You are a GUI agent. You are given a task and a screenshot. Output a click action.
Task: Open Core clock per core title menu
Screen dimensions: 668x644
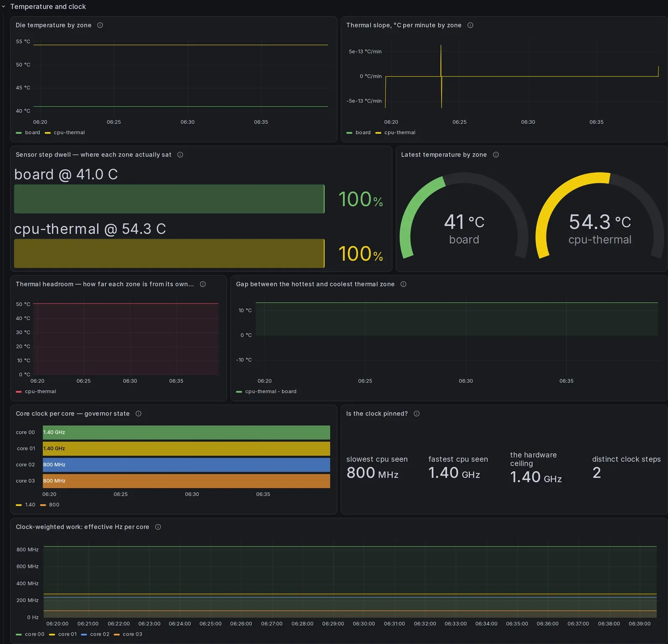73,414
